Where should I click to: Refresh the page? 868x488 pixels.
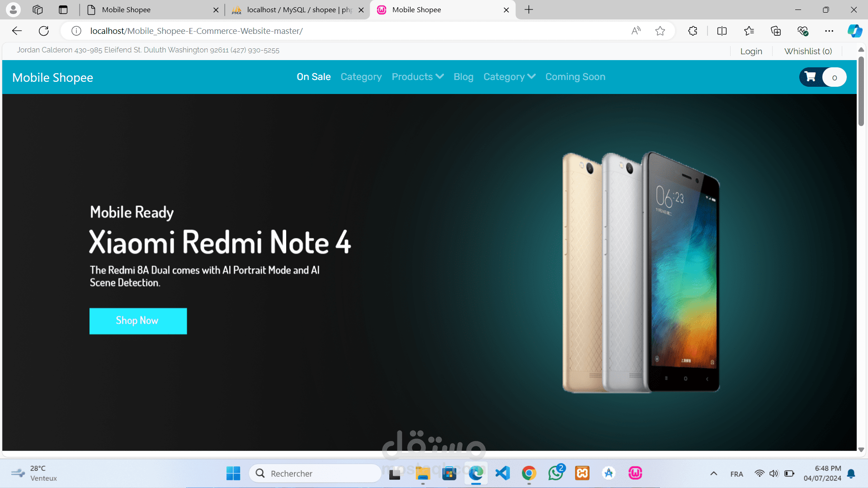44,31
